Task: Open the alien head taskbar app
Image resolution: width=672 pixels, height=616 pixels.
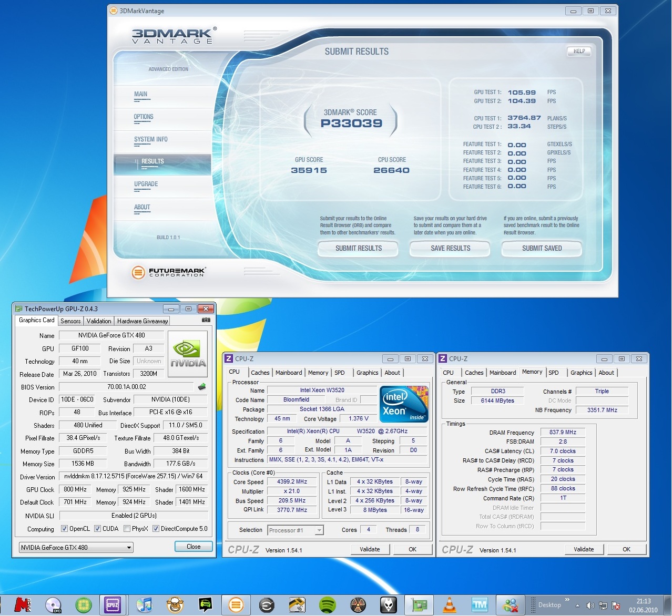Action: [389, 605]
